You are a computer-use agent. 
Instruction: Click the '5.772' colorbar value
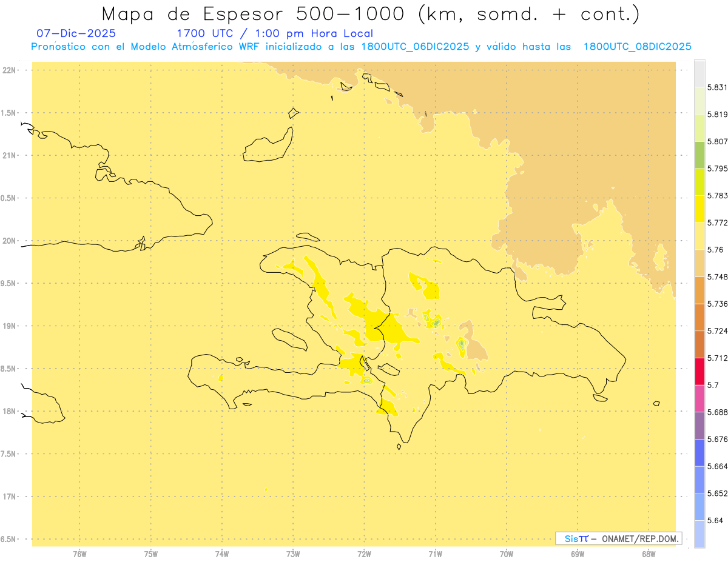pyautogui.click(x=717, y=222)
